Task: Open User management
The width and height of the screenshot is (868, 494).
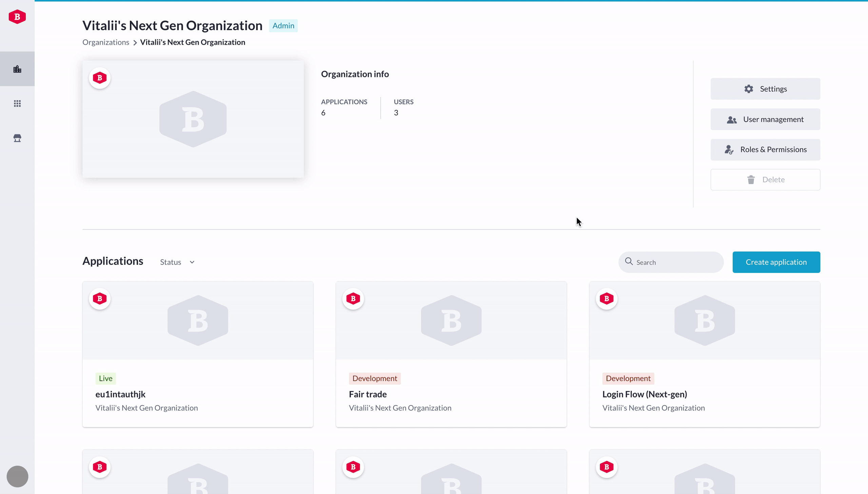Action: pos(765,119)
